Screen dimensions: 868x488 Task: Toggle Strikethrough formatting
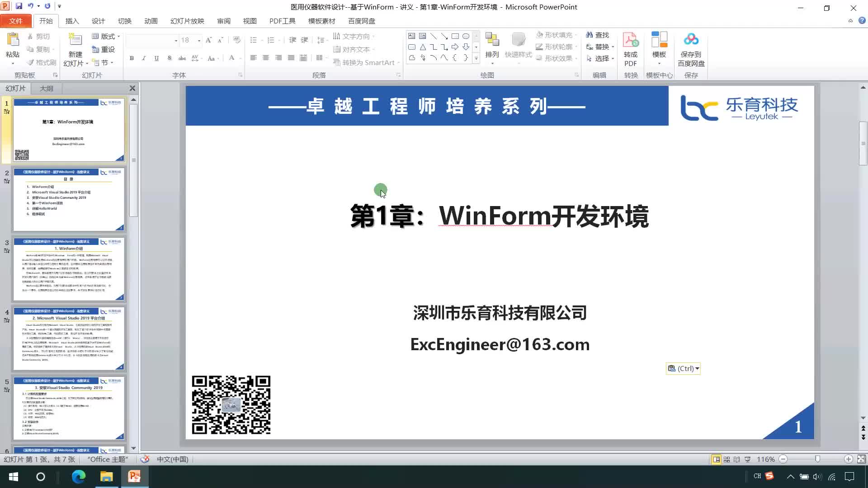tap(182, 58)
